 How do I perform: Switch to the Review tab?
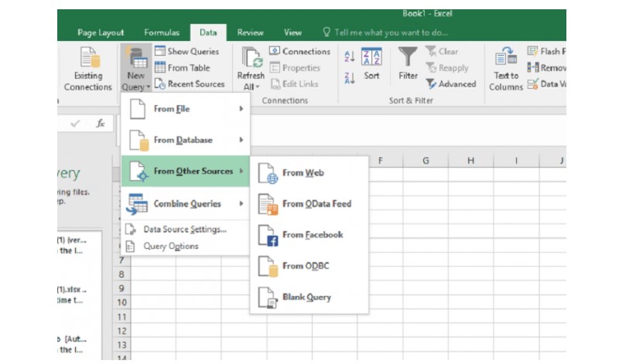click(x=250, y=32)
